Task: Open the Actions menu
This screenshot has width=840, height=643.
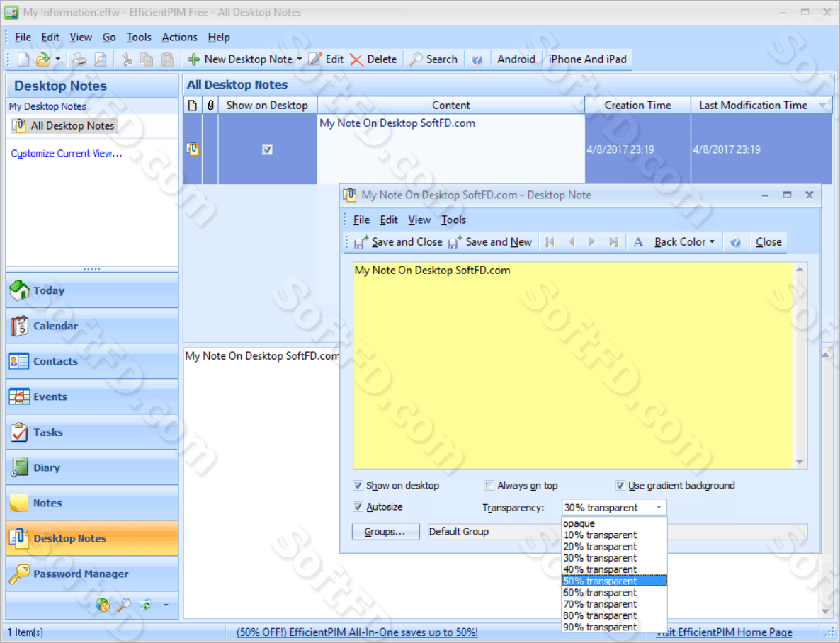Action: point(179,38)
